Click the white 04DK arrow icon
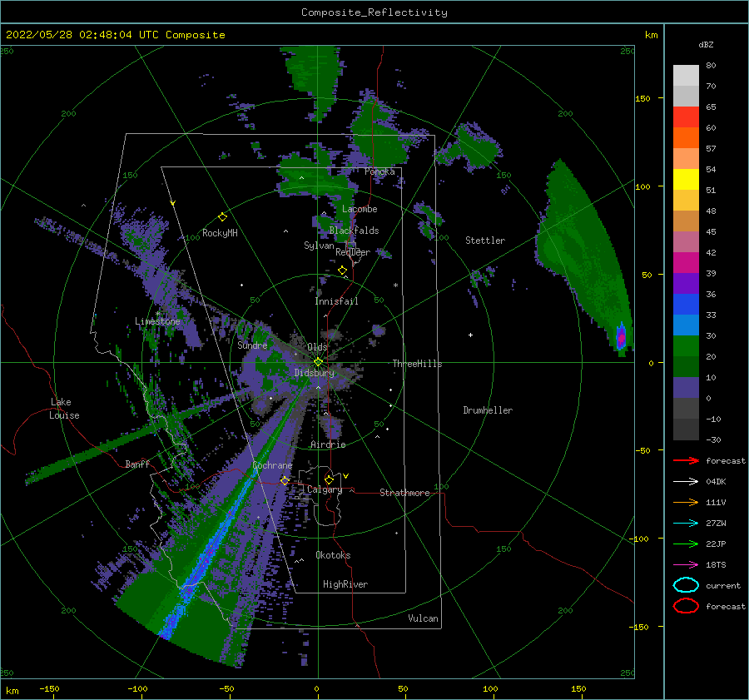 pyautogui.click(x=686, y=482)
